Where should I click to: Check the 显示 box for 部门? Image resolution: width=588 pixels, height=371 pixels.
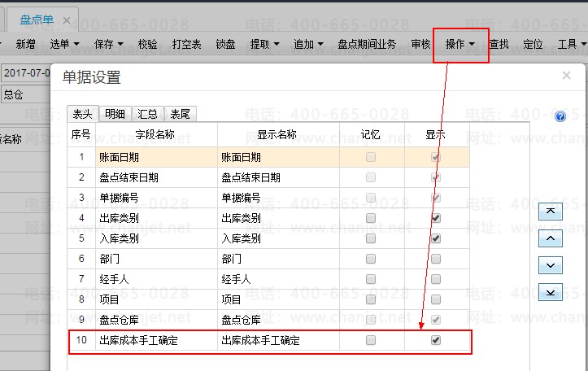coord(436,259)
